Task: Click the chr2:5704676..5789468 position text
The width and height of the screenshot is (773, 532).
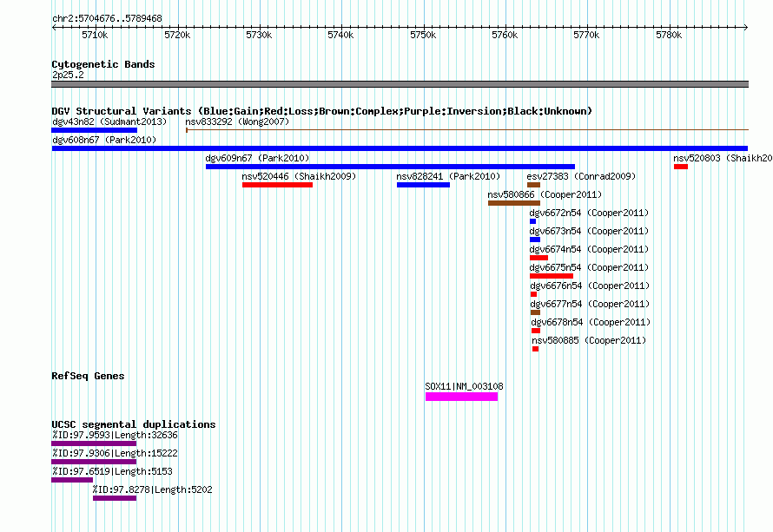Action: pyautogui.click(x=107, y=18)
